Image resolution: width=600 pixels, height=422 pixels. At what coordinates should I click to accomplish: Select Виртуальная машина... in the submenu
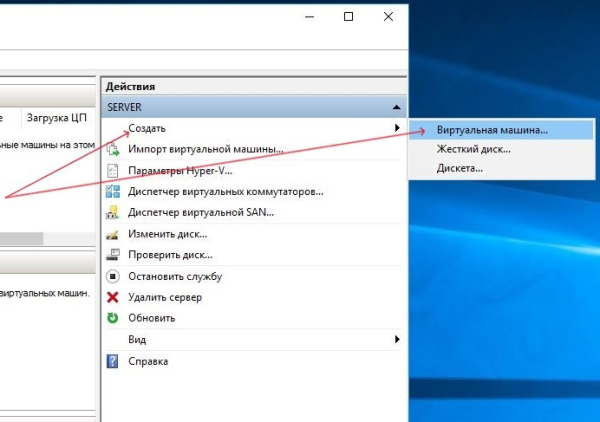point(501,130)
